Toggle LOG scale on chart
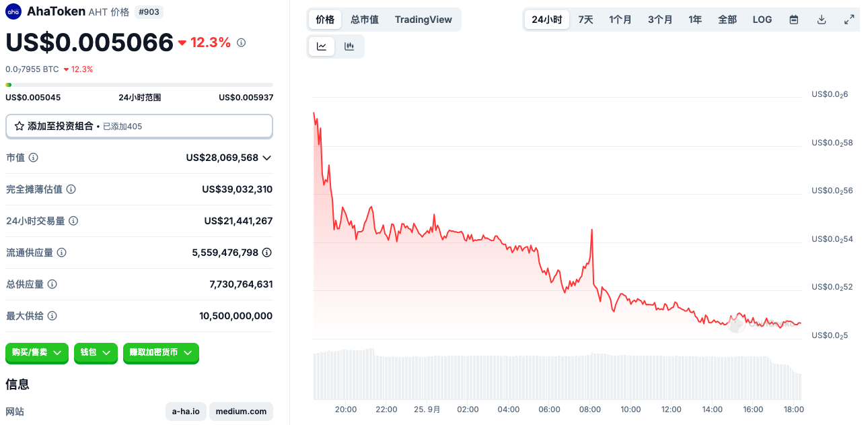The height and width of the screenshot is (425, 868). 762,20
